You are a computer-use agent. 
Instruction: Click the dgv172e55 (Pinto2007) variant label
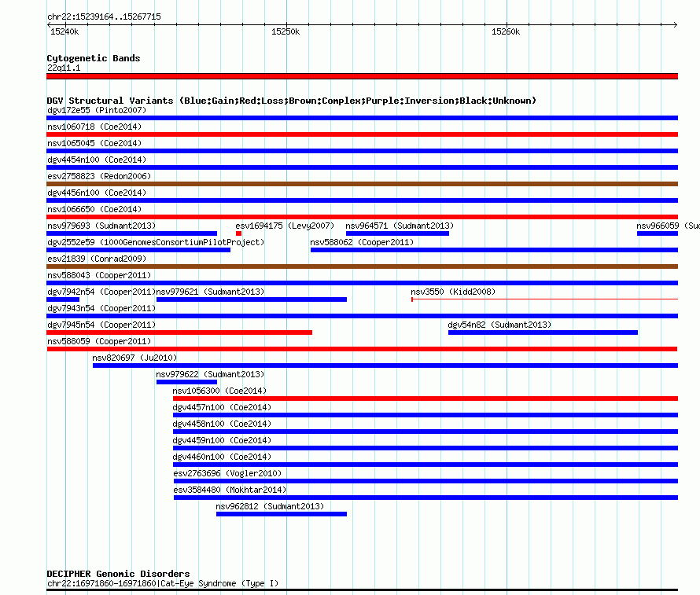click(97, 110)
